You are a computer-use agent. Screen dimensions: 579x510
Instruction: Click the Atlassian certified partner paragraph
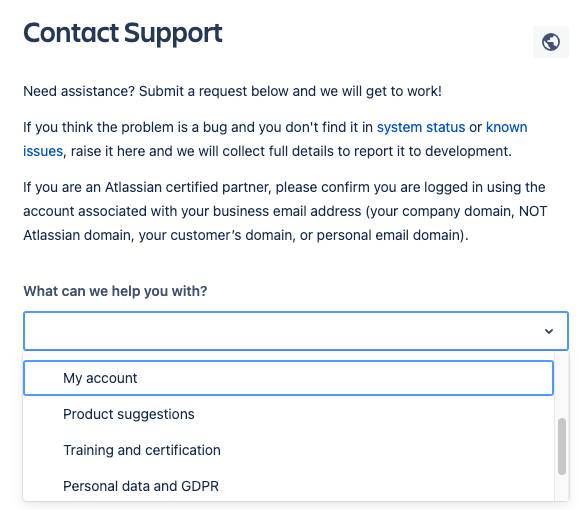click(285, 211)
